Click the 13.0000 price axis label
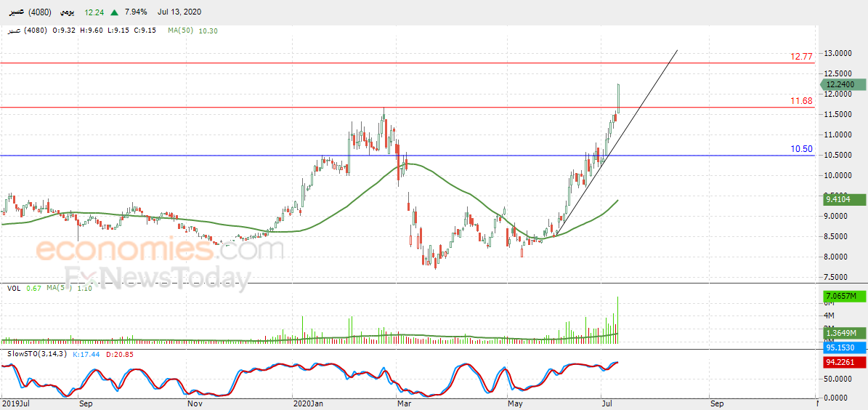The height and width of the screenshot is (410, 868). click(x=839, y=53)
